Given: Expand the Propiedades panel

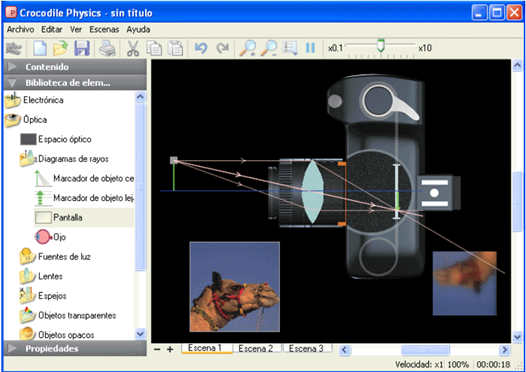Looking at the screenshot, I should coord(75,349).
